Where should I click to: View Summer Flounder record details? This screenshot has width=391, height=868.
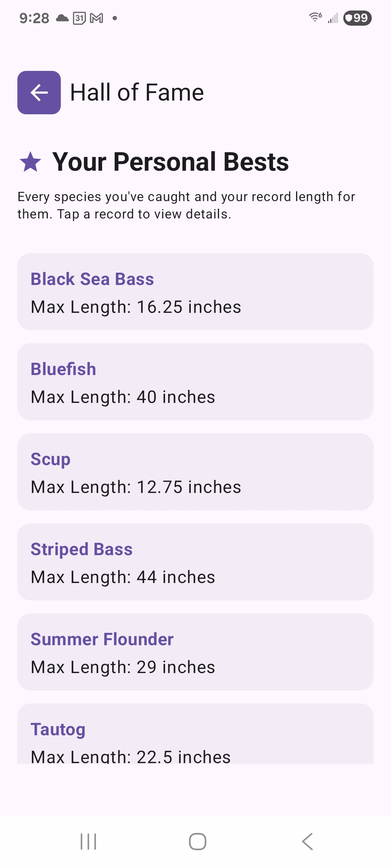tap(195, 652)
